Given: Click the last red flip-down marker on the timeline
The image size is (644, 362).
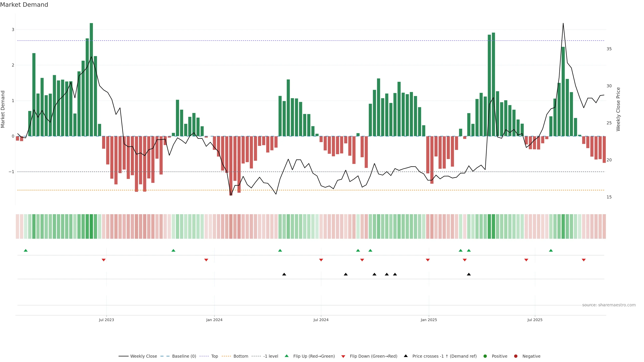Looking at the screenshot, I should (x=584, y=260).
